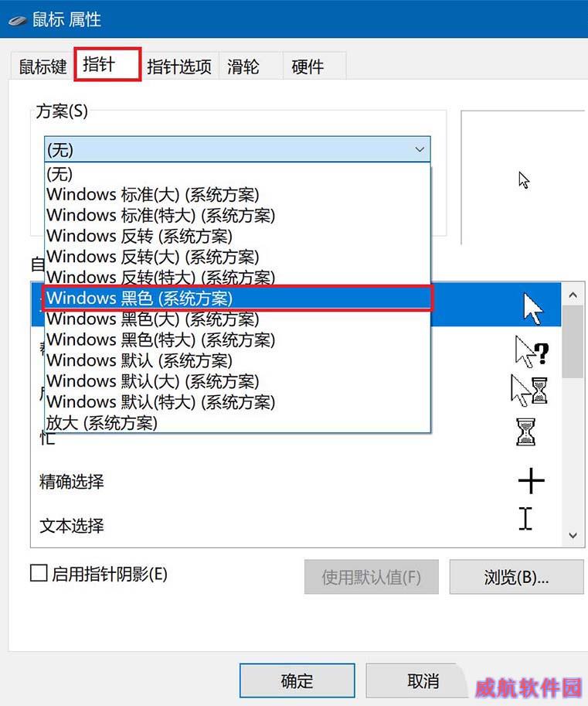
Task: Click the cursor list scrollbar down arrow
Action: coord(573,535)
